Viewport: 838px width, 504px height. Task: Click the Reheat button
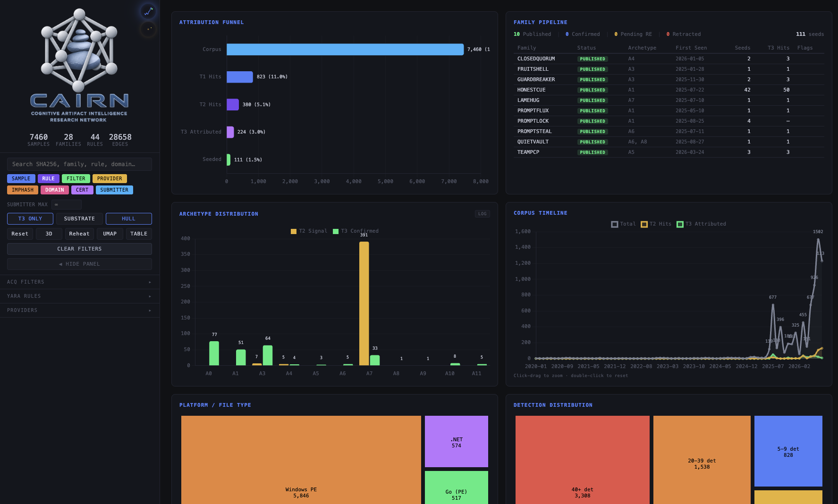coord(79,234)
